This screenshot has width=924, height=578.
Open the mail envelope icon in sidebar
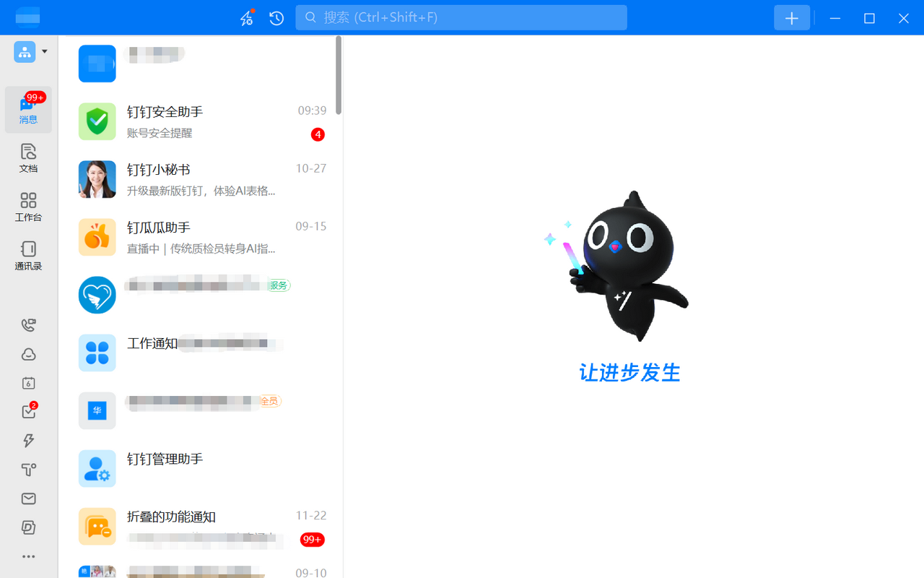point(28,499)
